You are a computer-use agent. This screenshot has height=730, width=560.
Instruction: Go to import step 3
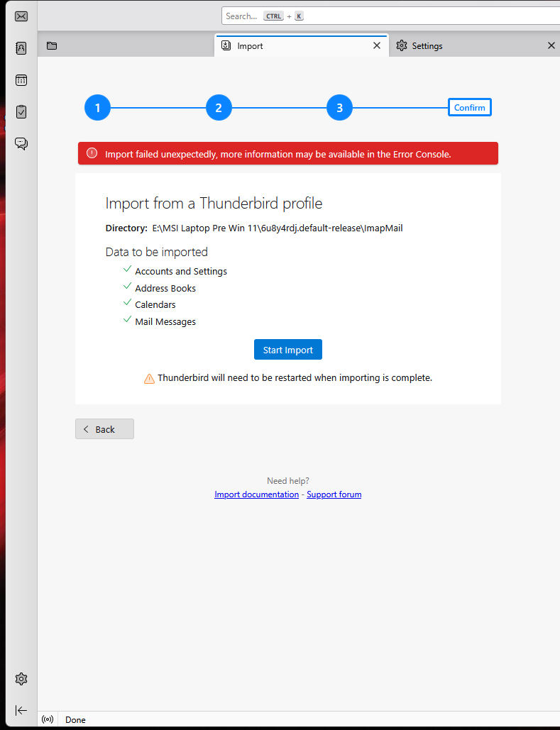(340, 108)
